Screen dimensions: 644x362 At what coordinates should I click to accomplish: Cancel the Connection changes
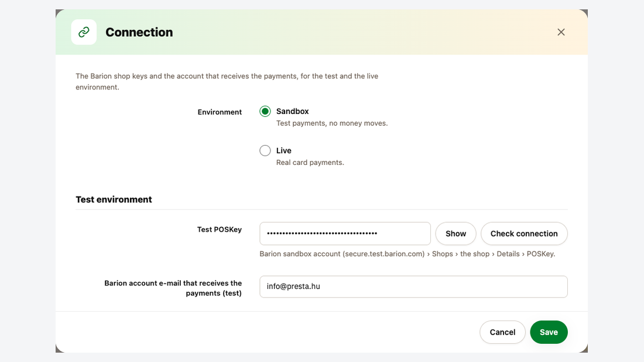(502, 332)
